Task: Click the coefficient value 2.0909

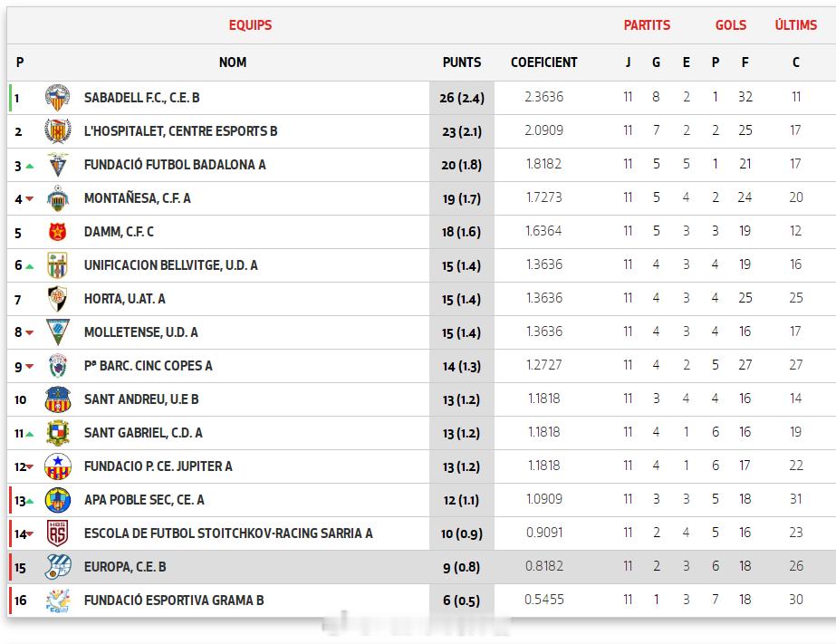Action: 543,130
